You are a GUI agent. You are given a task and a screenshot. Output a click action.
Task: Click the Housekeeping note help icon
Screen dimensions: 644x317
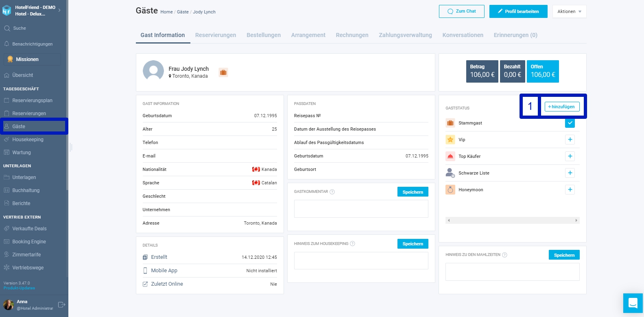[x=352, y=244]
